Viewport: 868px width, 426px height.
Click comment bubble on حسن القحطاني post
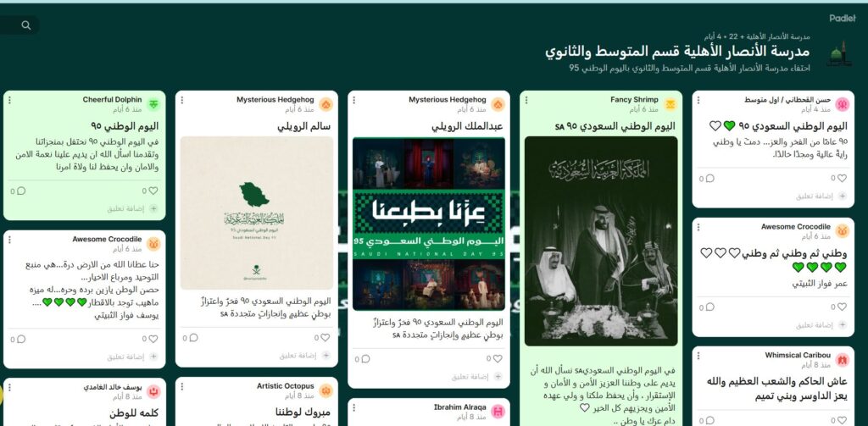click(709, 179)
